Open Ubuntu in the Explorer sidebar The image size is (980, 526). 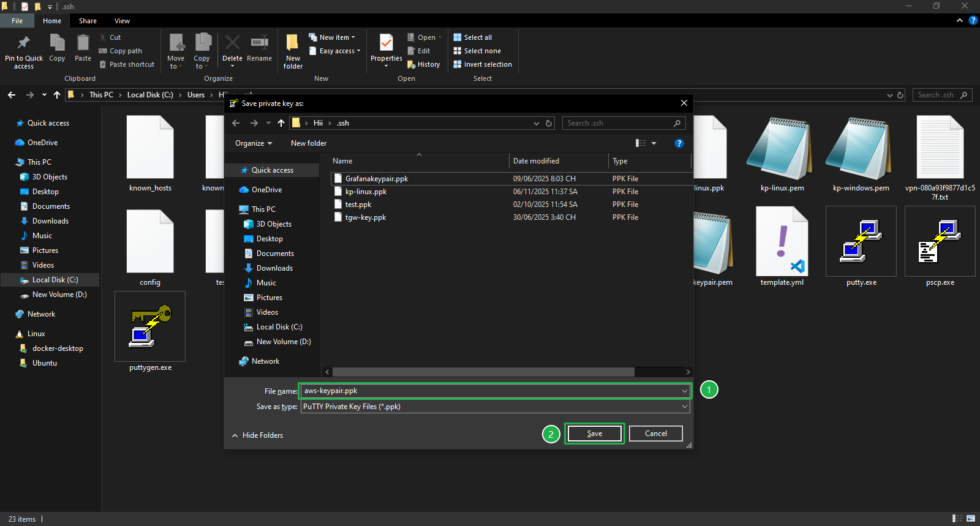tap(45, 363)
